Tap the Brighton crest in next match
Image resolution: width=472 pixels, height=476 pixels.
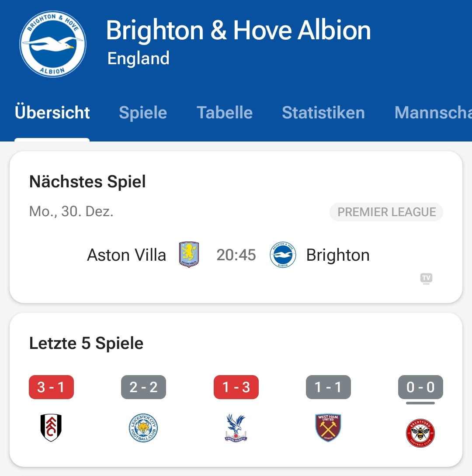pyautogui.click(x=283, y=255)
